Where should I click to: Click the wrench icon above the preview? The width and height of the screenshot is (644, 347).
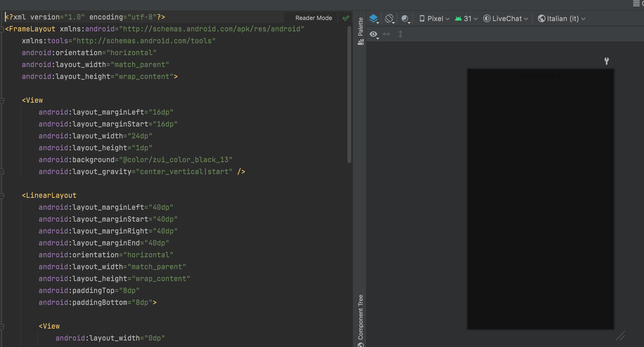(606, 61)
